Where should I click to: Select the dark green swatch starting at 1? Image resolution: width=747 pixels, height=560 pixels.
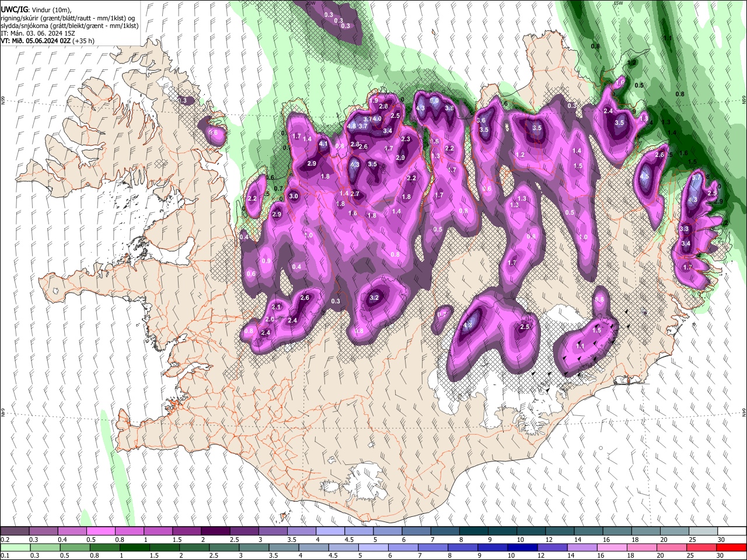pyautogui.click(x=134, y=547)
